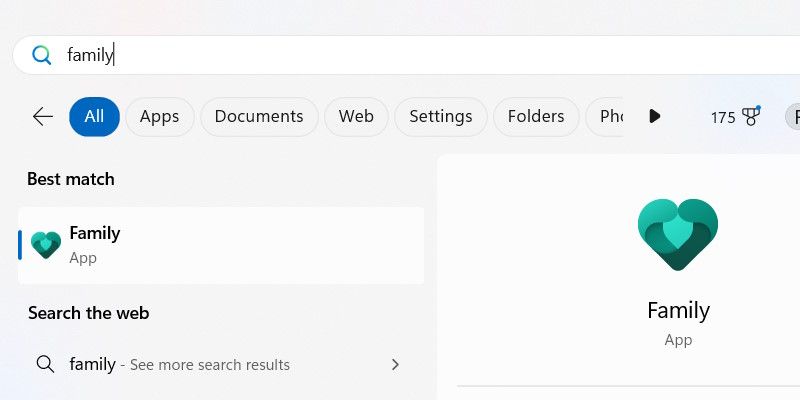Select the Folders filter
800x400 pixels.
[x=536, y=117]
